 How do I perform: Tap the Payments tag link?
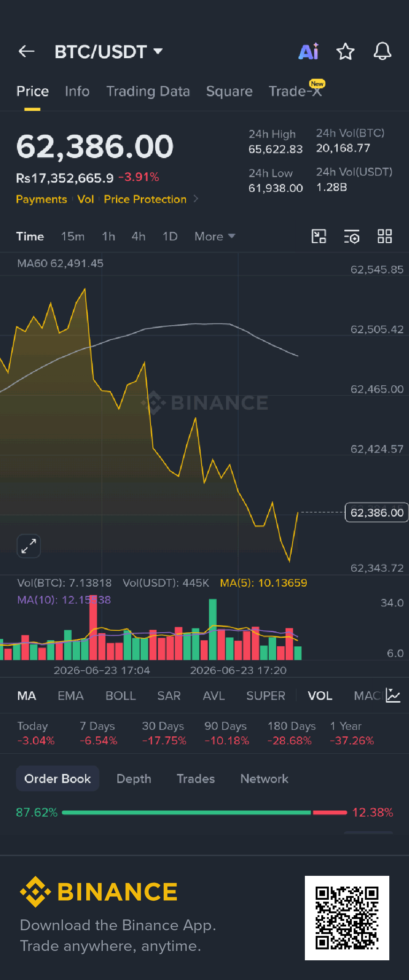(x=41, y=199)
